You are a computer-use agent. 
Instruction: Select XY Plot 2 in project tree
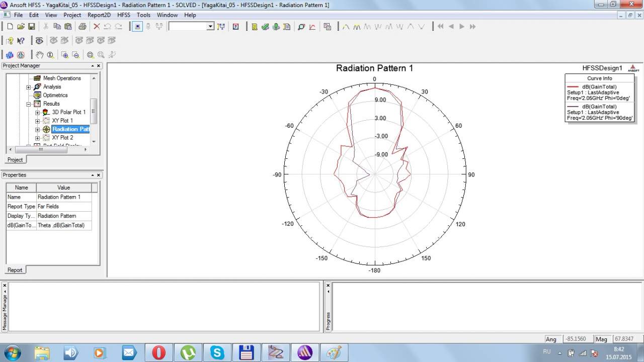coord(62,138)
